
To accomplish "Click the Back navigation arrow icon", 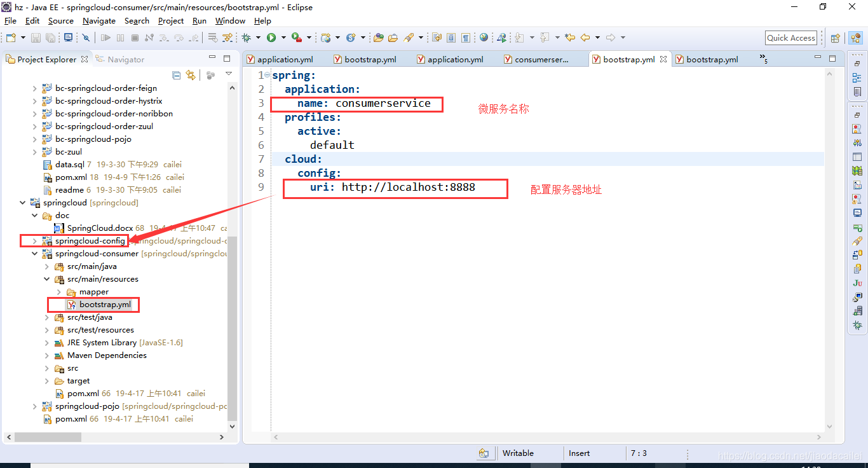I will click(x=585, y=38).
